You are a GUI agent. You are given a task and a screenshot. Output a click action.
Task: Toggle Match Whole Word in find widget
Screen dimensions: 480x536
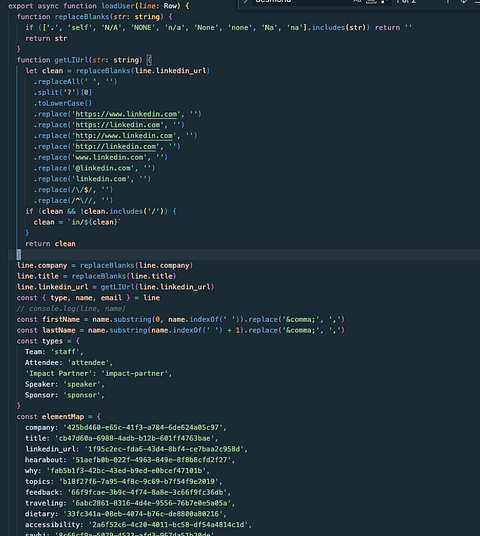pyautogui.click(x=371, y=1)
